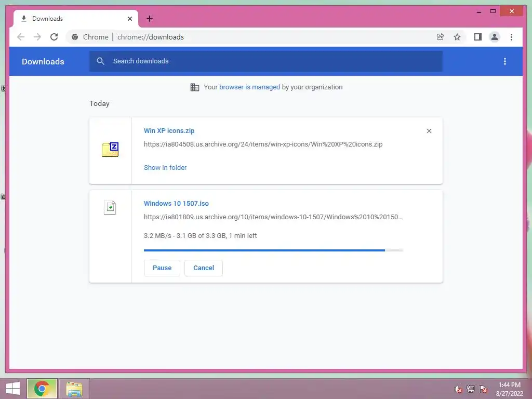
Task: Open File Explorer from the taskbar
Action: 74,389
